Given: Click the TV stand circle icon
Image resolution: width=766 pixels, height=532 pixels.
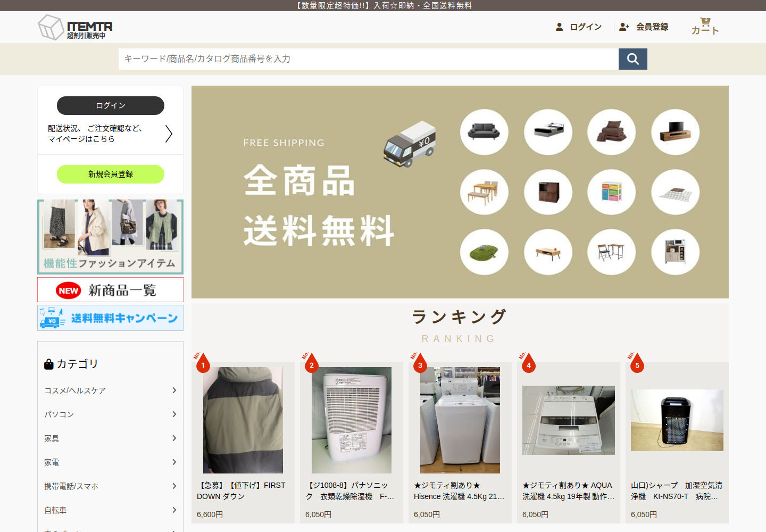Looking at the screenshot, I should pos(676,132).
